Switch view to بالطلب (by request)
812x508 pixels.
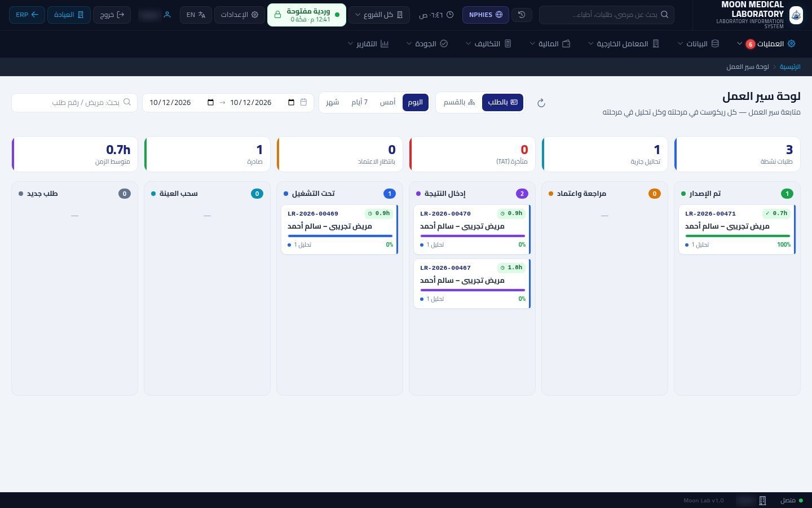[x=502, y=102]
